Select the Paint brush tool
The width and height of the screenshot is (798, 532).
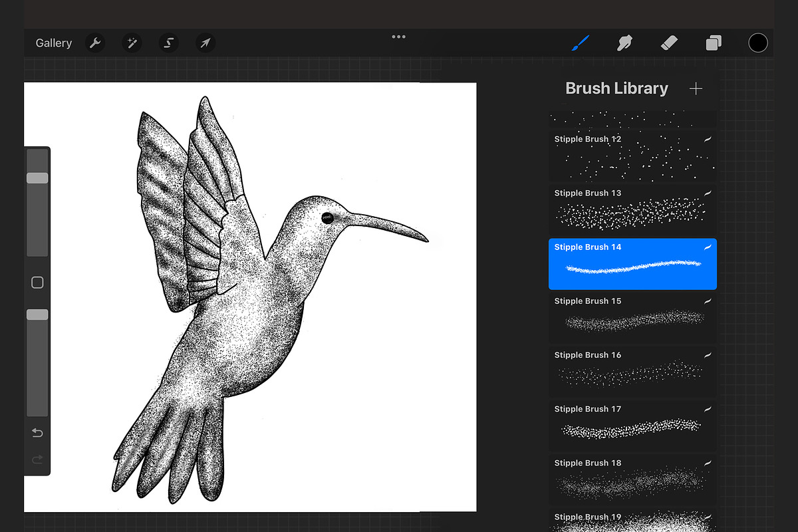click(x=579, y=43)
